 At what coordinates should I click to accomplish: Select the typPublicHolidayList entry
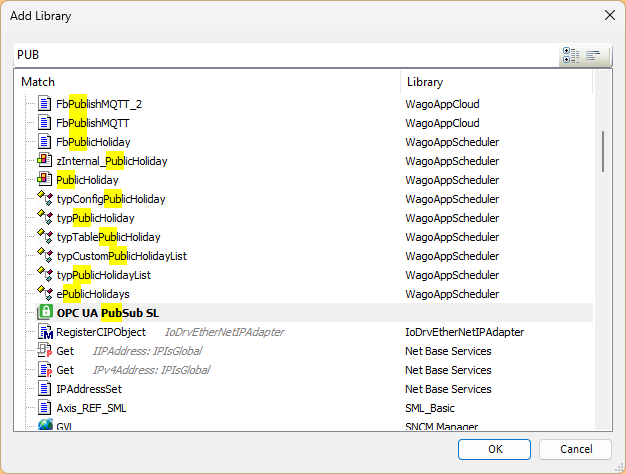104,275
